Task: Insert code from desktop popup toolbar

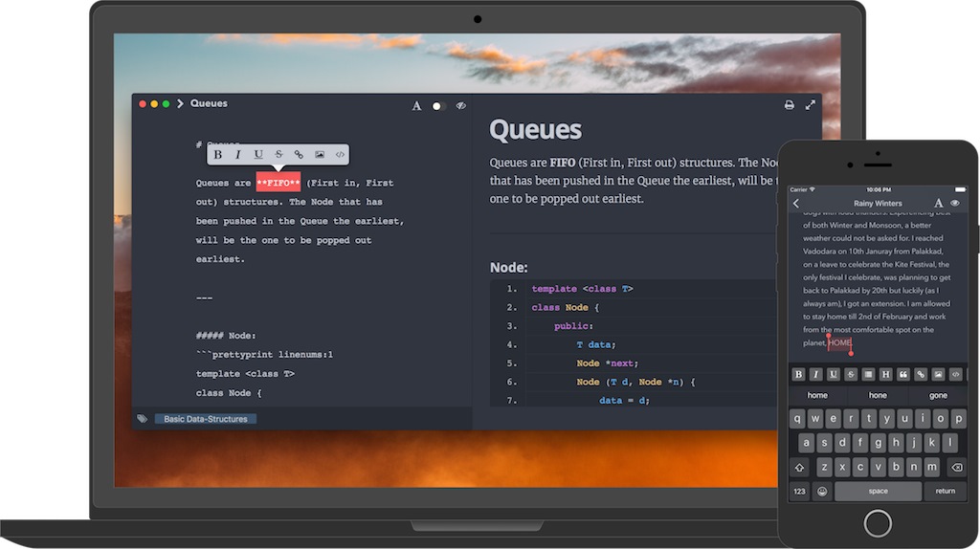Action: click(x=340, y=154)
